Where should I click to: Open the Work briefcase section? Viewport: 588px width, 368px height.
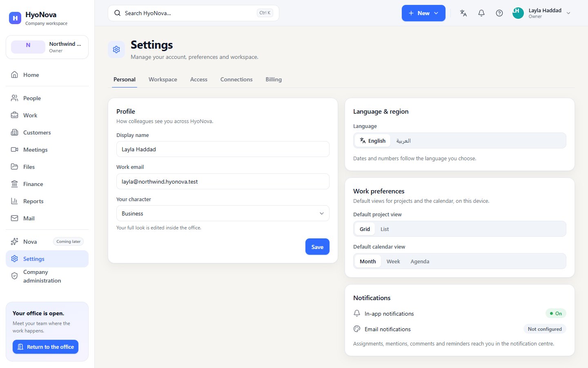[47, 115]
